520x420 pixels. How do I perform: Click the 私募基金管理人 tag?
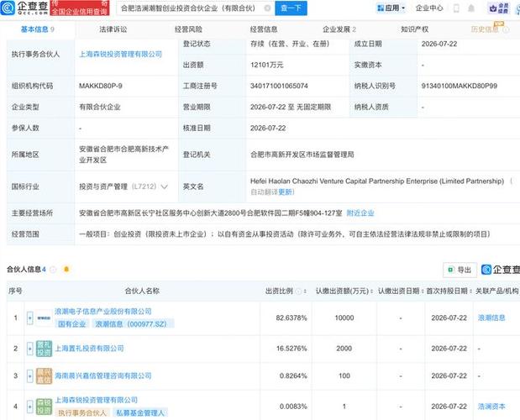coord(139,413)
